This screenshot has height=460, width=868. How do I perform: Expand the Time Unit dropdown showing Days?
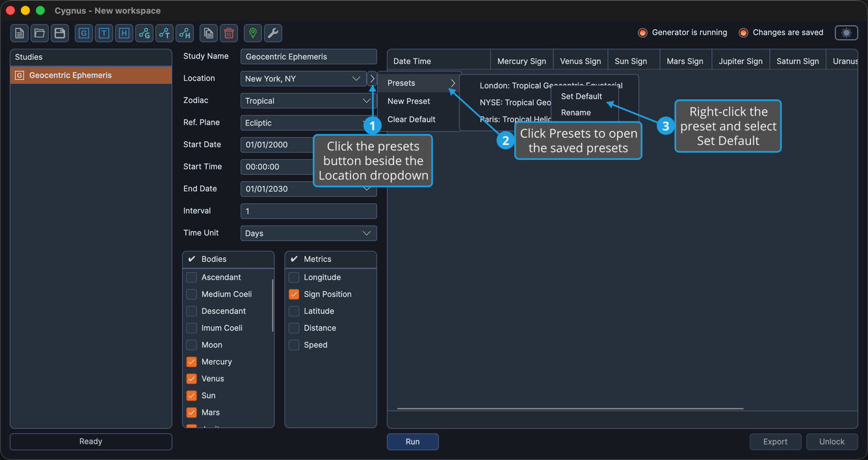pos(308,233)
